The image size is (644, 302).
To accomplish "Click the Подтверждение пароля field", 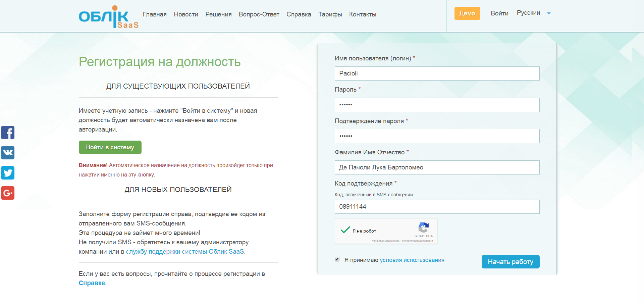I will pos(437,136).
